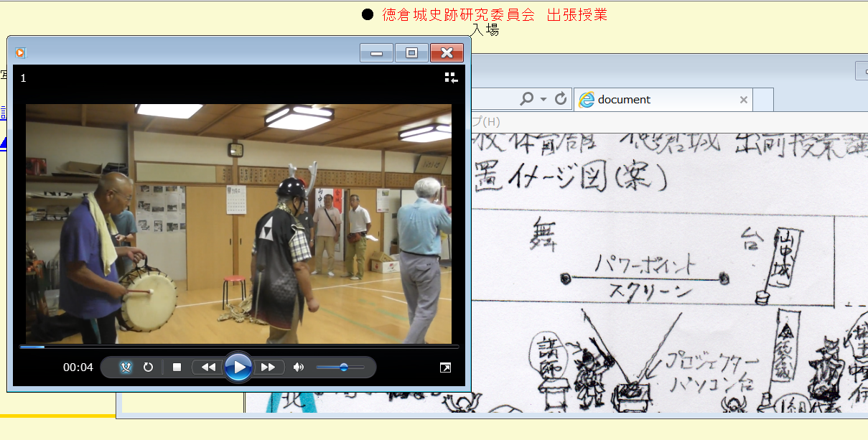
Task: Click the search magnifier in browser
Action: coord(528,99)
